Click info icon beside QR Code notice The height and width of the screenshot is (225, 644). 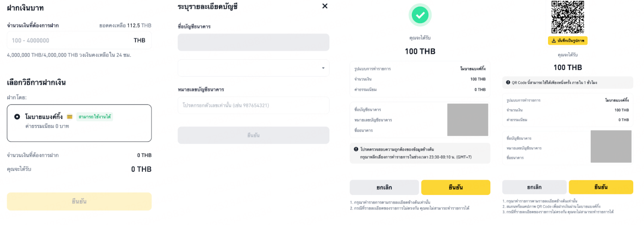pos(508,83)
